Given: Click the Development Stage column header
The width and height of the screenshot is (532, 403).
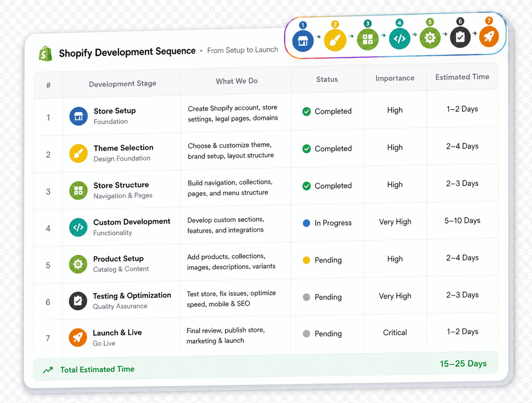Looking at the screenshot, I should pos(123,84).
